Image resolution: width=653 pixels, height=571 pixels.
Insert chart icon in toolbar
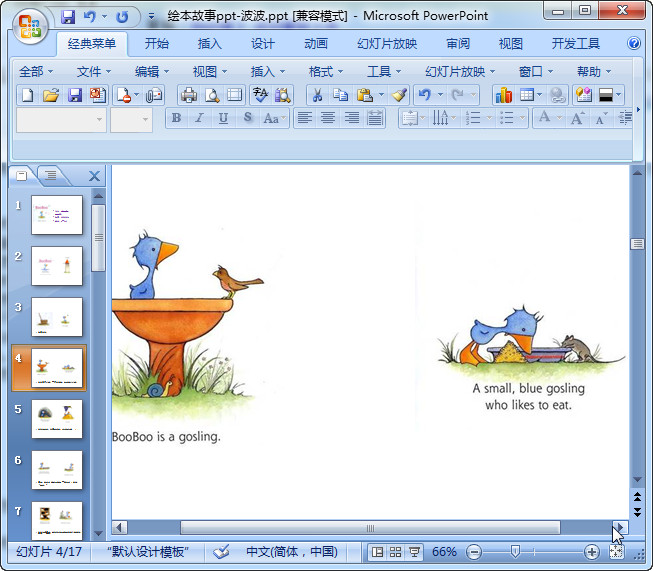(503, 95)
